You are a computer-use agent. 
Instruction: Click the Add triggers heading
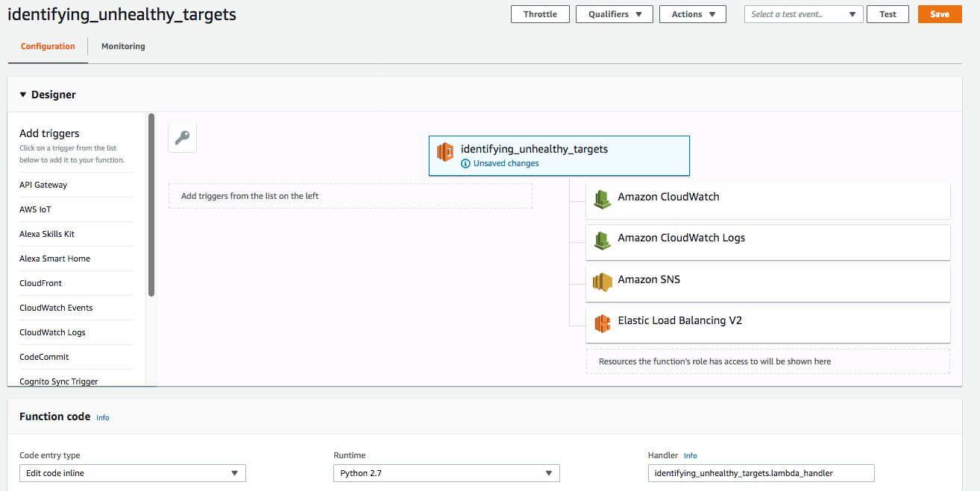(x=49, y=133)
